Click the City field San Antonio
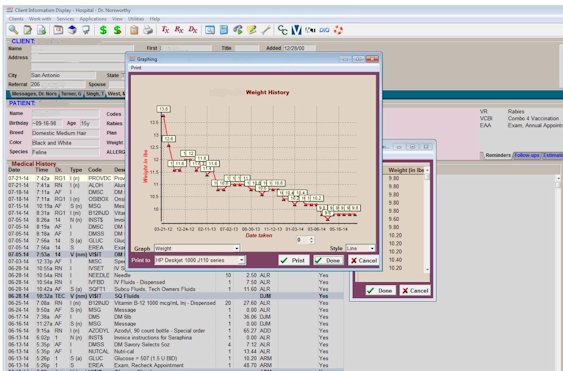 click(63, 75)
